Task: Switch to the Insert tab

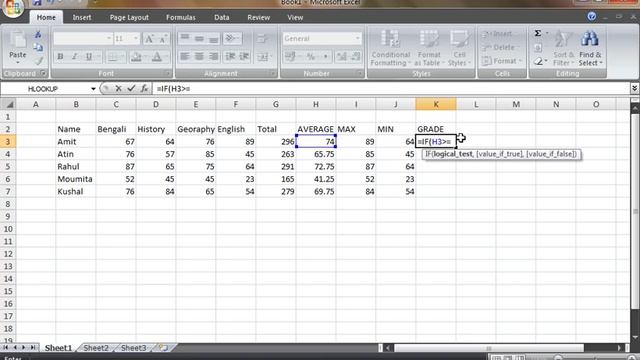Action: [82, 18]
